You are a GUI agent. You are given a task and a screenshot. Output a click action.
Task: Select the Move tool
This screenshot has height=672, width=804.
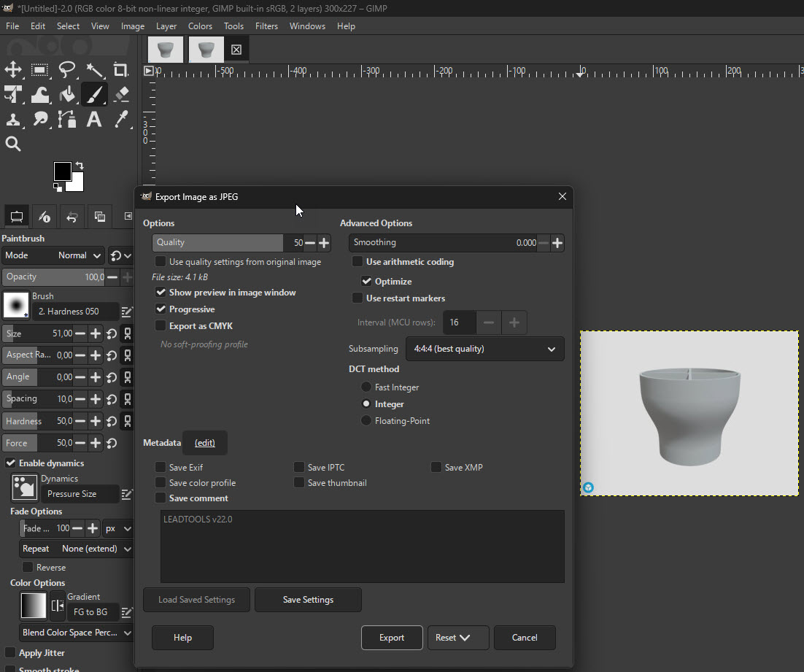coord(12,70)
